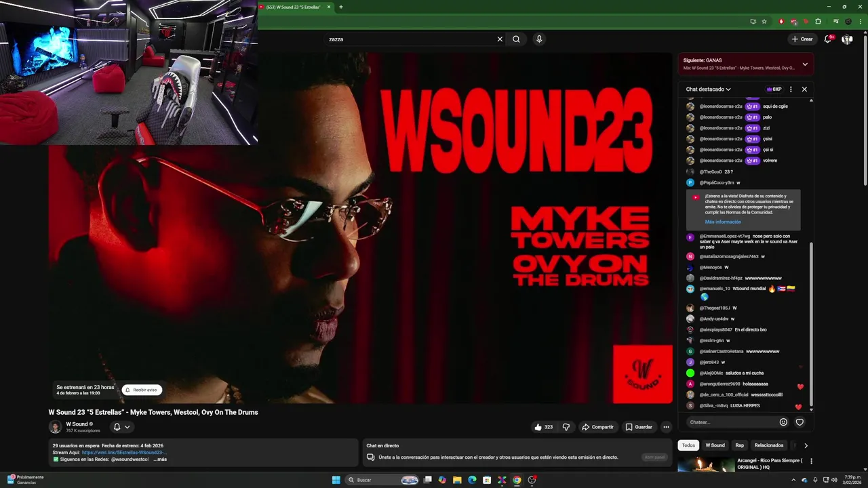Image resolution: width=868 pixels, height=488 pixels.
Task: Start voice search with microphone icon
Action: pyautogui.click(x=539, y=39)
